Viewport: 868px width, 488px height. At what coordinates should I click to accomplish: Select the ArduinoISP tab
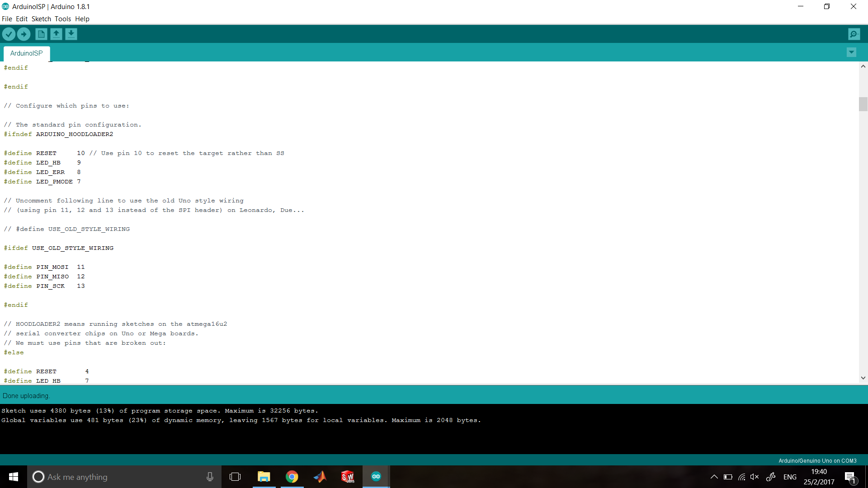[27, 53]
